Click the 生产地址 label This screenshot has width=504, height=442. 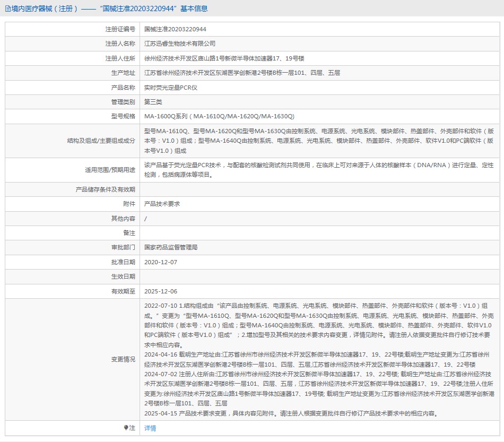pyautogui.click(x=123, y=73)
